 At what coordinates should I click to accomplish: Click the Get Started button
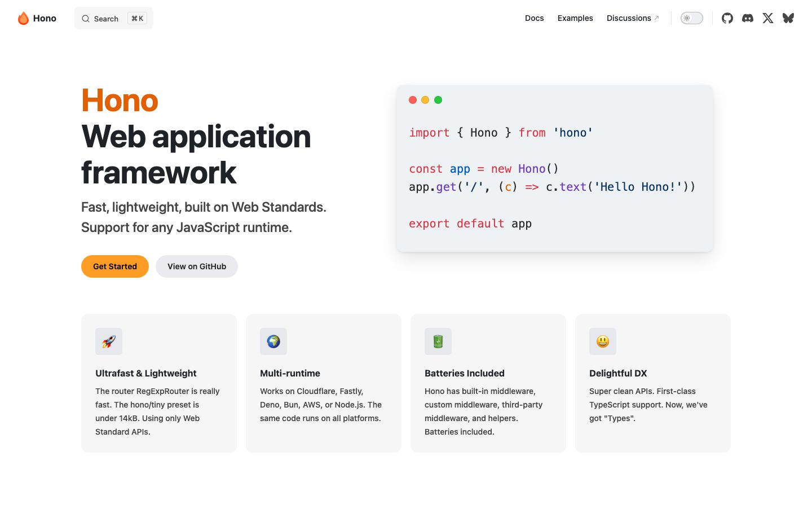[115, 266]
